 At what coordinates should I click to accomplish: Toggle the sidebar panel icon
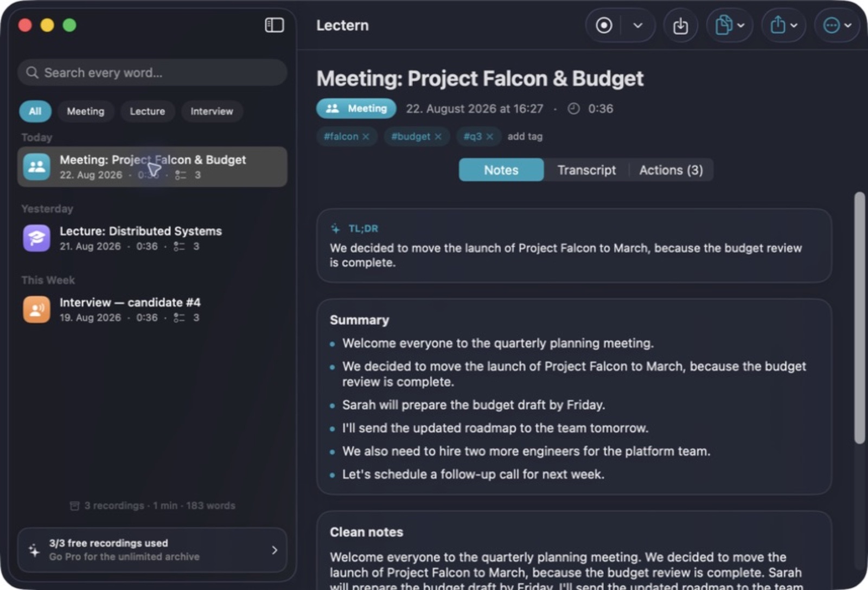tap(274, 25)
